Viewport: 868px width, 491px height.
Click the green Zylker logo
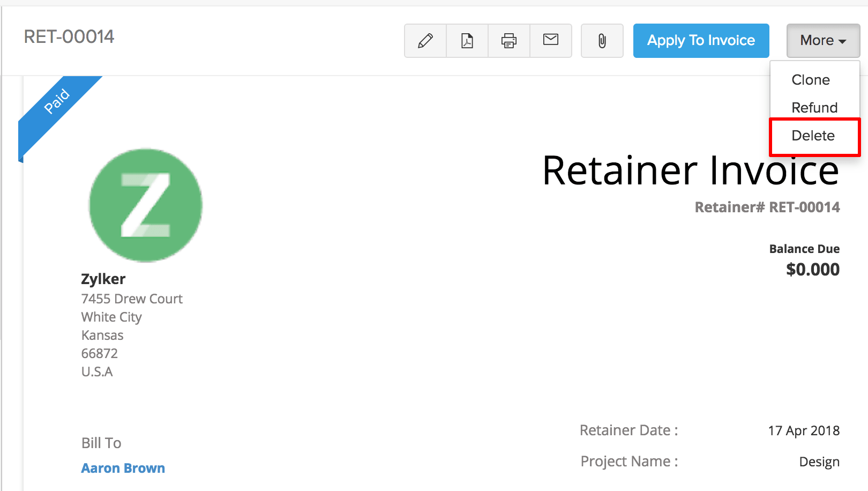(x=146, y=205)
